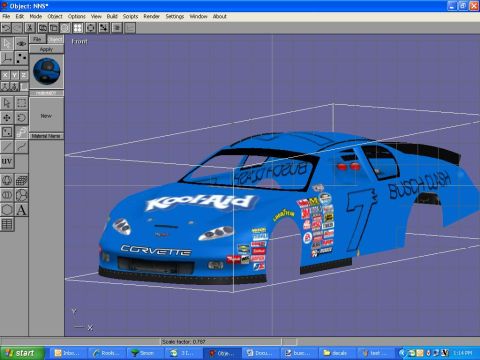Viewport: 480px width, 360px height.
Task: Select the Axis mode tool
Action: click(7, 58)
